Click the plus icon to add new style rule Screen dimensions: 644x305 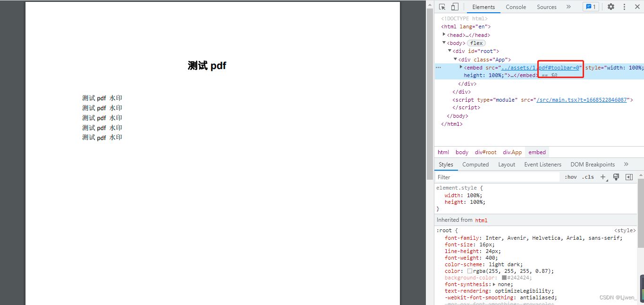click(603, 177)
